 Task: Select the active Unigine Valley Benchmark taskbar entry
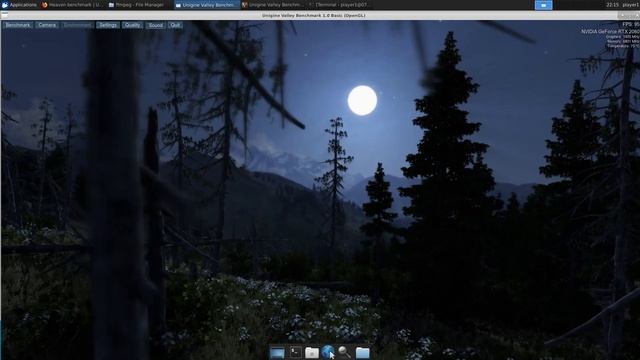pyautogui.click(x=206, y=5)
